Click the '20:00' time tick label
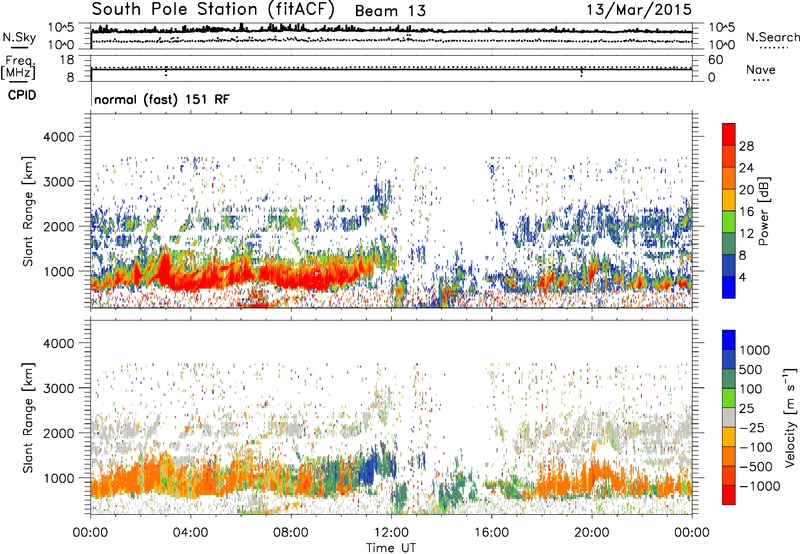 (x=591, y=533)
